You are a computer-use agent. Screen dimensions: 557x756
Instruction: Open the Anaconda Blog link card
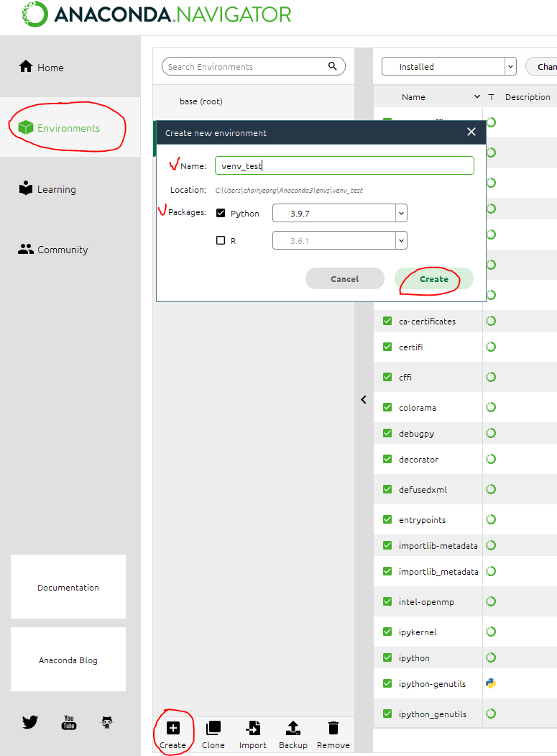pyautogui.click(x=68, y=660)
